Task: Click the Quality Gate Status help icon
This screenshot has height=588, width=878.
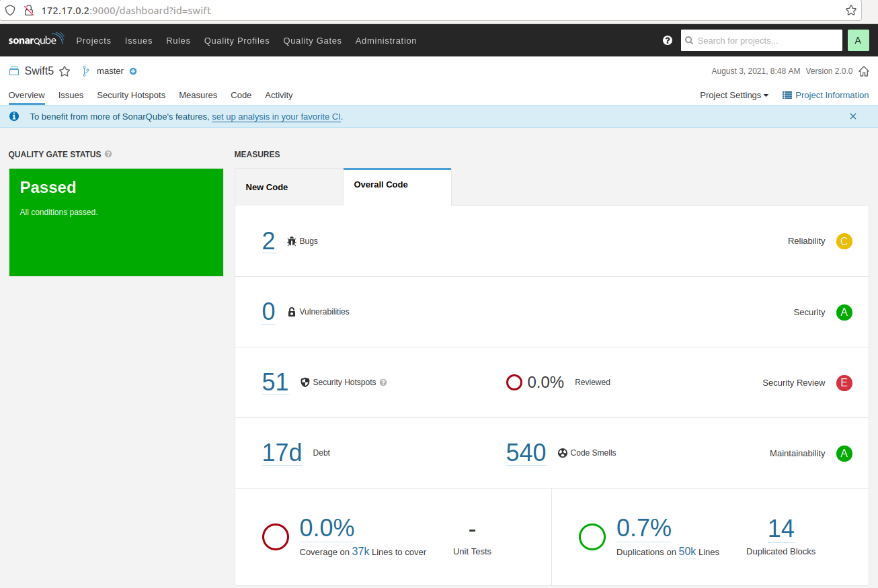Action: tap(108, 154)
